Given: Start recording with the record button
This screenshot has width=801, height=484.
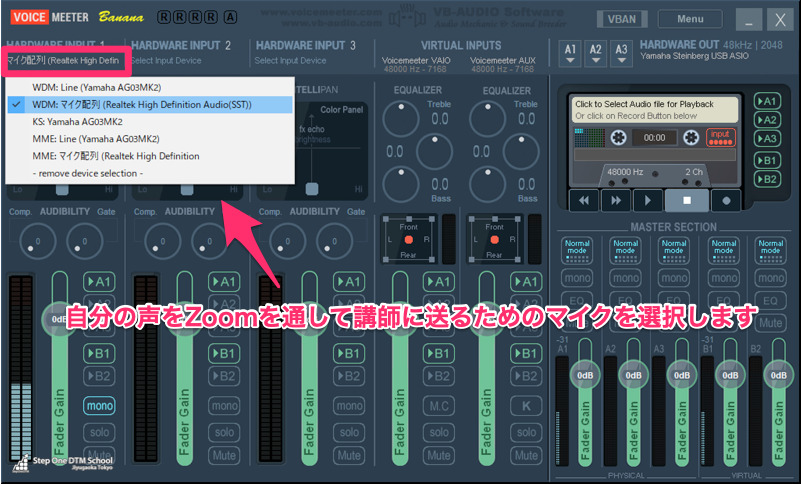Looking at the screenshot, I should 726,200.
